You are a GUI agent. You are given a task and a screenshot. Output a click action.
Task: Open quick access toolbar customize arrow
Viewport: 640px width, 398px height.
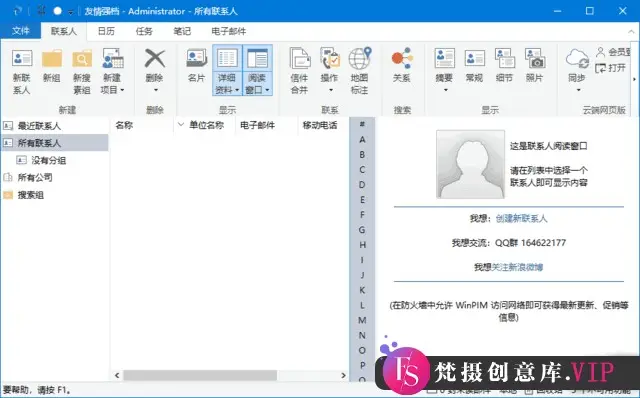click(71, 12)
